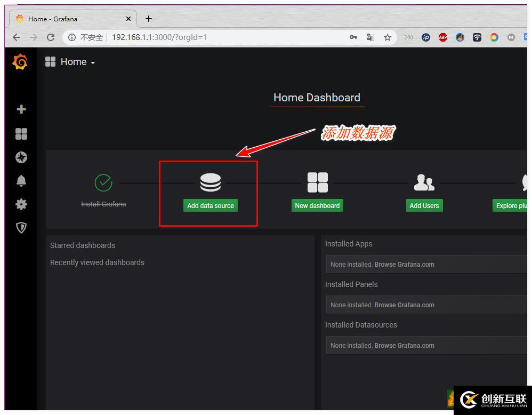Click the Add Users button
This screenshot has width=532, height=415.
[x=424, y=205]
